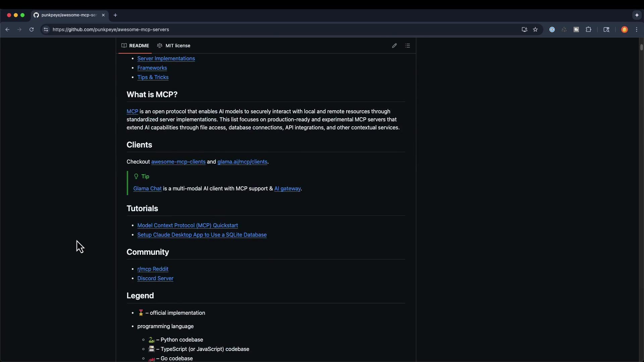Screen dimensions: 644x362
Task: Open Setup Claude Desktop App SQLite tutorial link
Action: coord(202,235)
